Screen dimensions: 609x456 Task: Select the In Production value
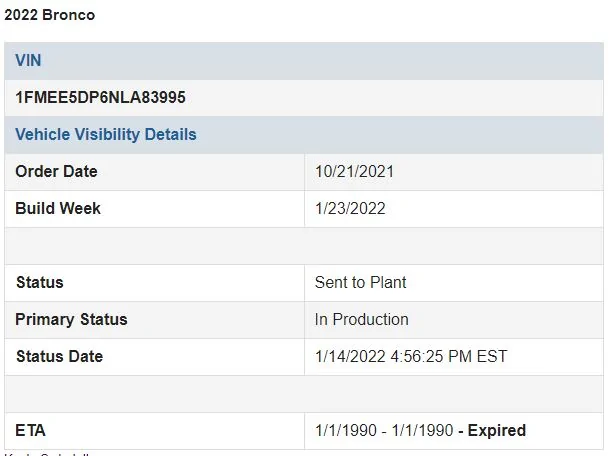[361, 319]
